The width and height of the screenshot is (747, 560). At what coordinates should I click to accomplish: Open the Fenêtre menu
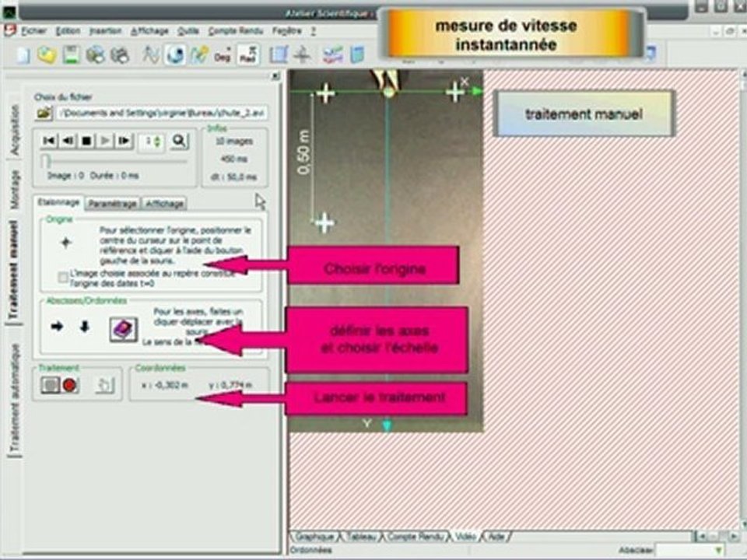coord(287,31)
